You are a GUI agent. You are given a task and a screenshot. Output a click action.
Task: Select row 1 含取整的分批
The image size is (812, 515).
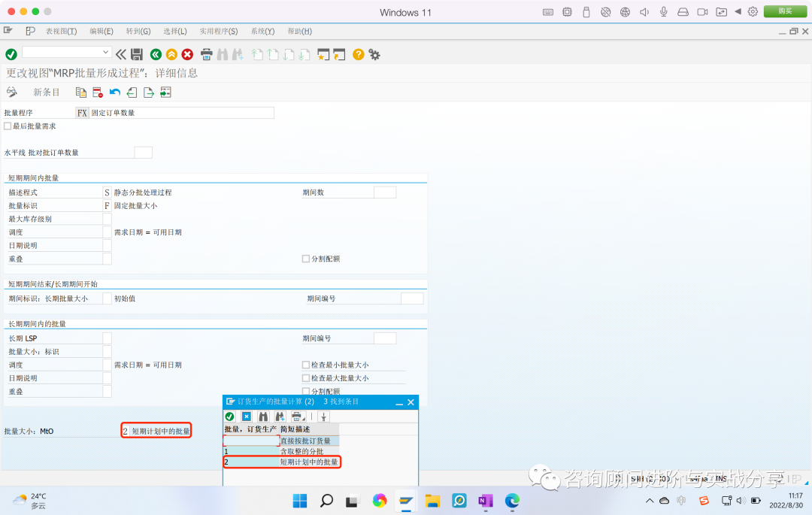pos(281,451)
